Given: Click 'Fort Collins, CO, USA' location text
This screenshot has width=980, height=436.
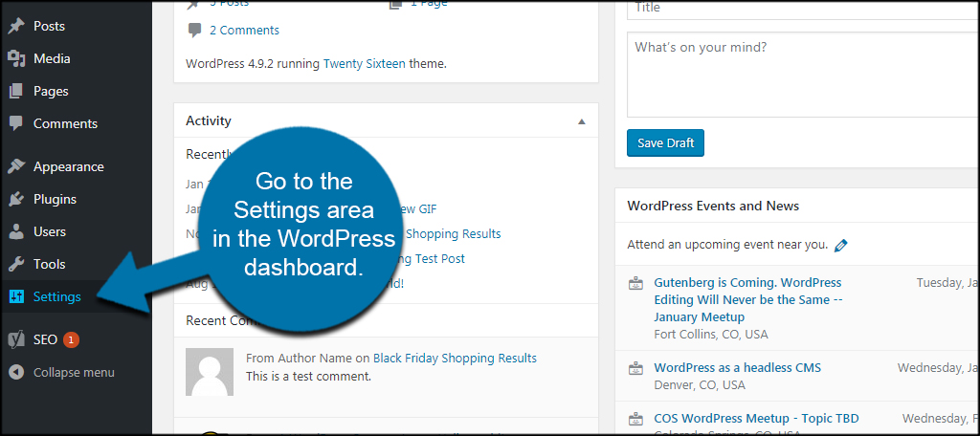Looking at the screenshot, I should 711,335.
